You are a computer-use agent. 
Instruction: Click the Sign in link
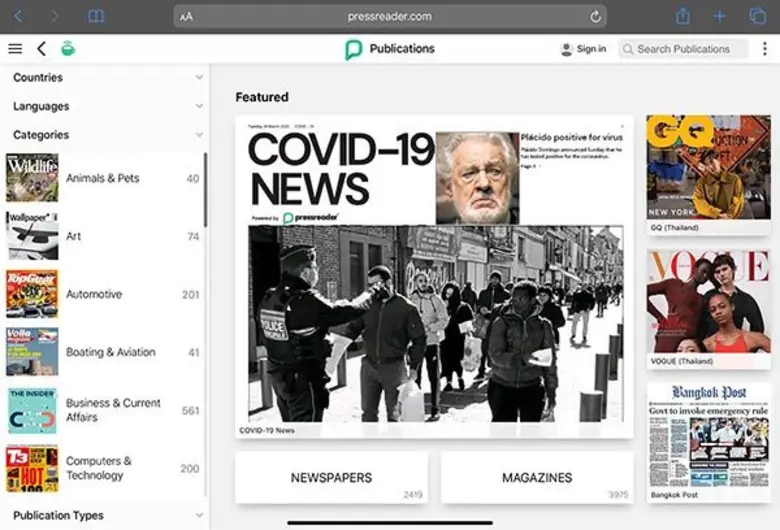591,49
